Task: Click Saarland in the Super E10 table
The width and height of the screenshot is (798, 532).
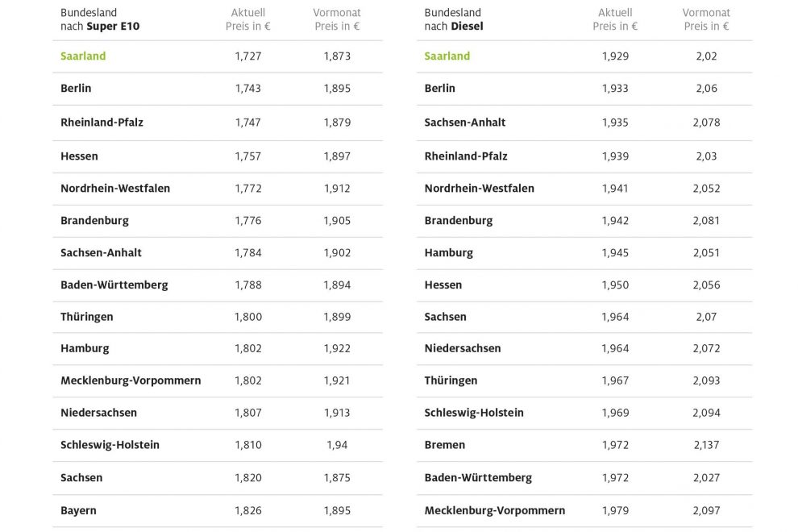Action: 83,56
